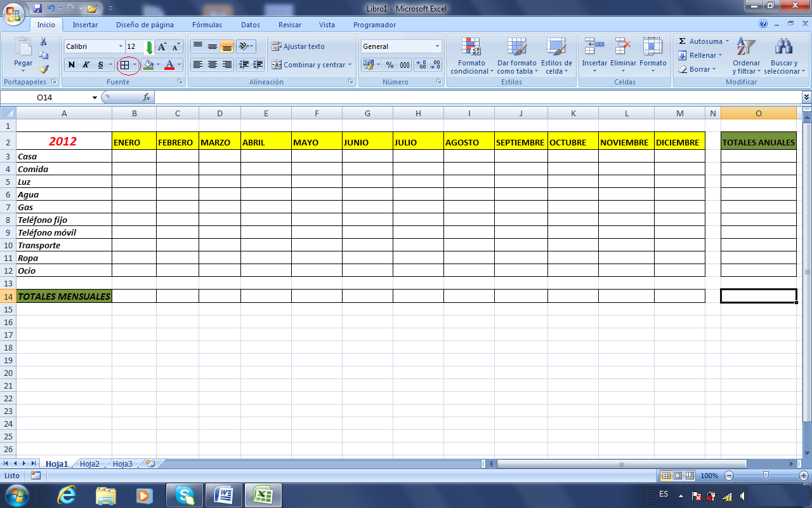Viewport: 812px width, 508px height.
Task: Apply the borders icon in Fuente
Action: tap(125, 65)
